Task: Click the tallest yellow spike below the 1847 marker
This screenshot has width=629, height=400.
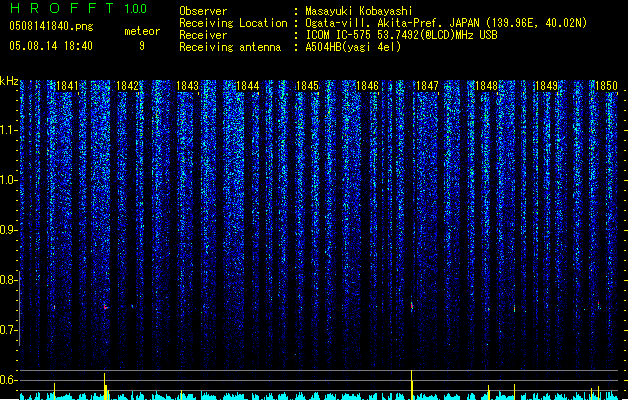Action: 412,385
